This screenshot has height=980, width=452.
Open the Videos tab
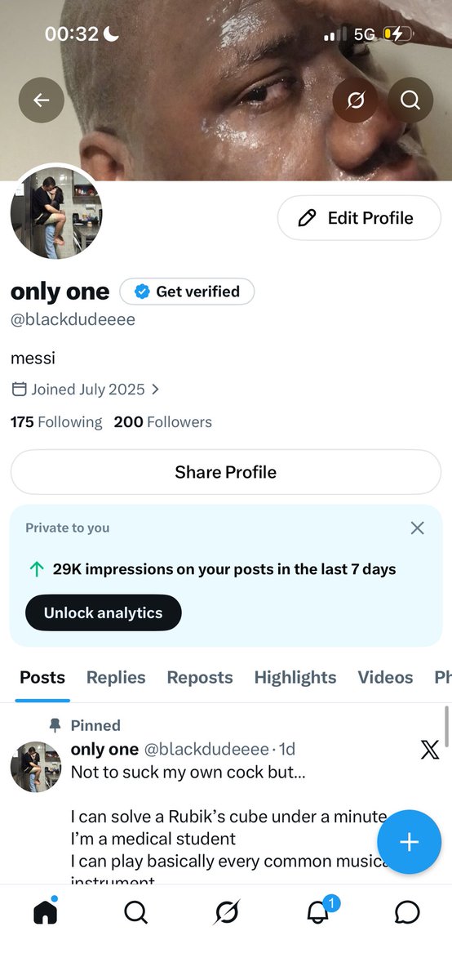tap(385, 677)
